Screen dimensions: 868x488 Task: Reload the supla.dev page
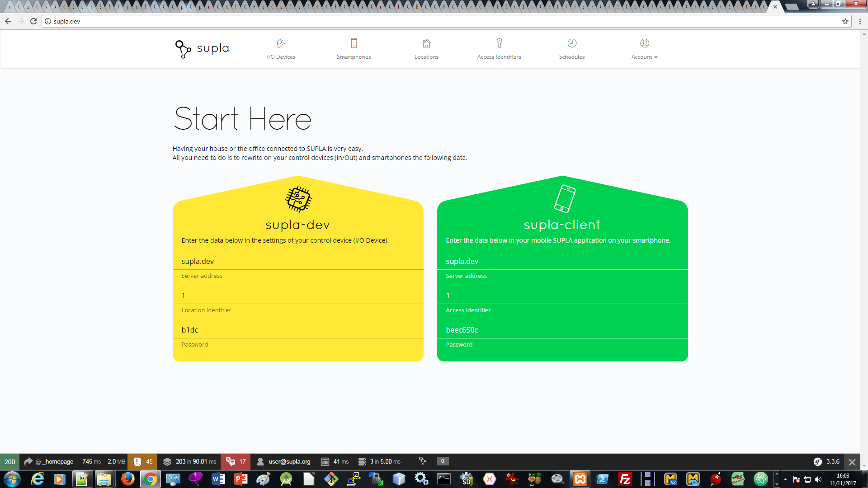(x=33, y=21)
